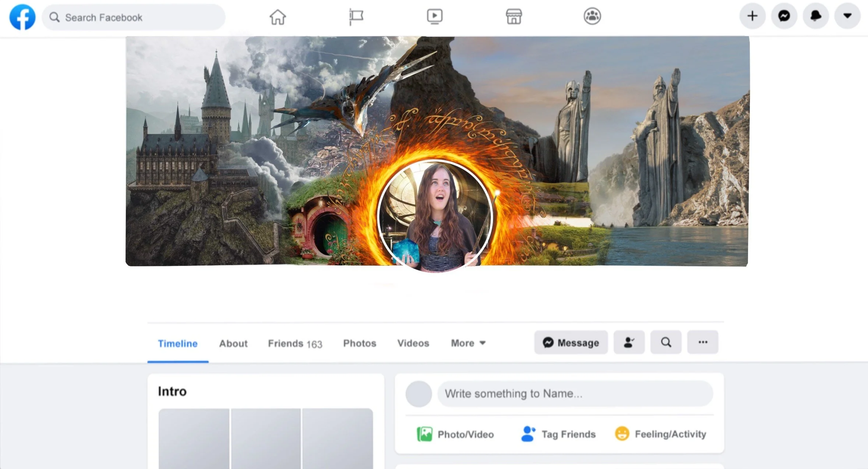
Task: Open Marketplace storefront icon
Action: (514, 17)
